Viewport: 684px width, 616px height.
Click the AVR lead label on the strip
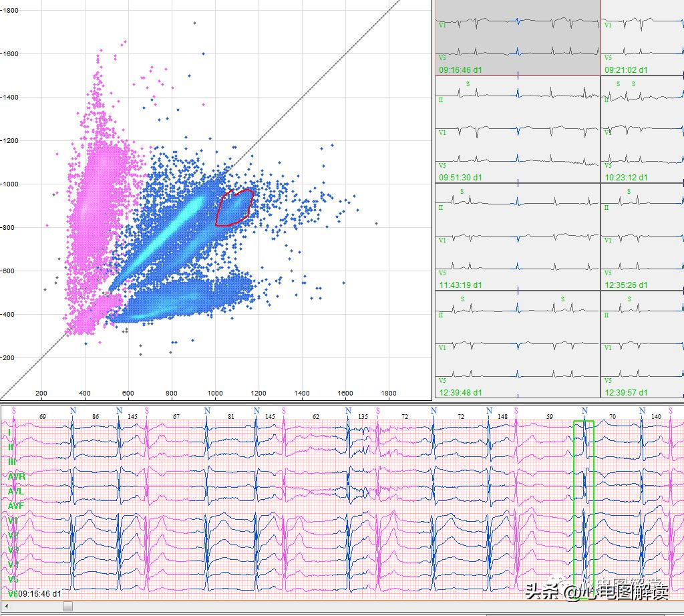click(x=16, y=476)
